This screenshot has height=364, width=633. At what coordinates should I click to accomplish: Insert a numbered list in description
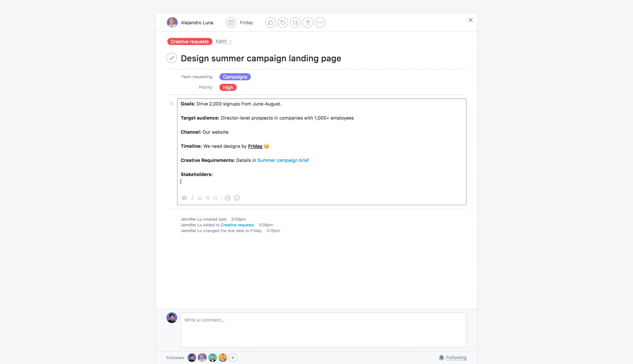coord(215,198)
